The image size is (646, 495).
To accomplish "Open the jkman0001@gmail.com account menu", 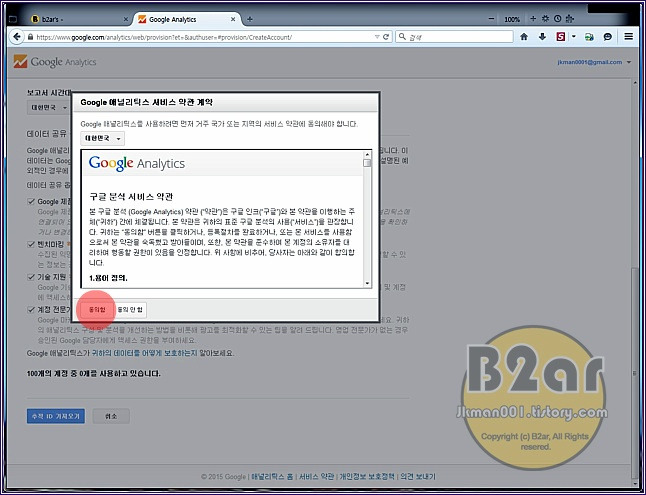I will (x=594, y=62).
